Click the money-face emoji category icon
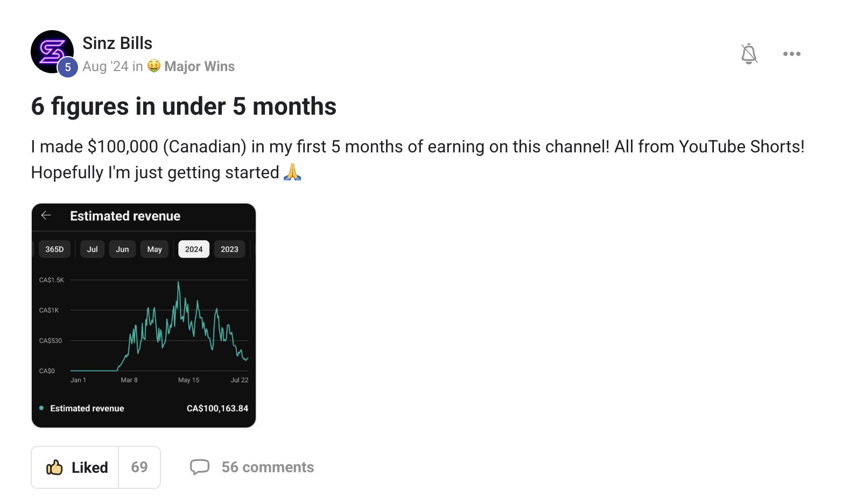The image size is (842, 504). point(154,66)
